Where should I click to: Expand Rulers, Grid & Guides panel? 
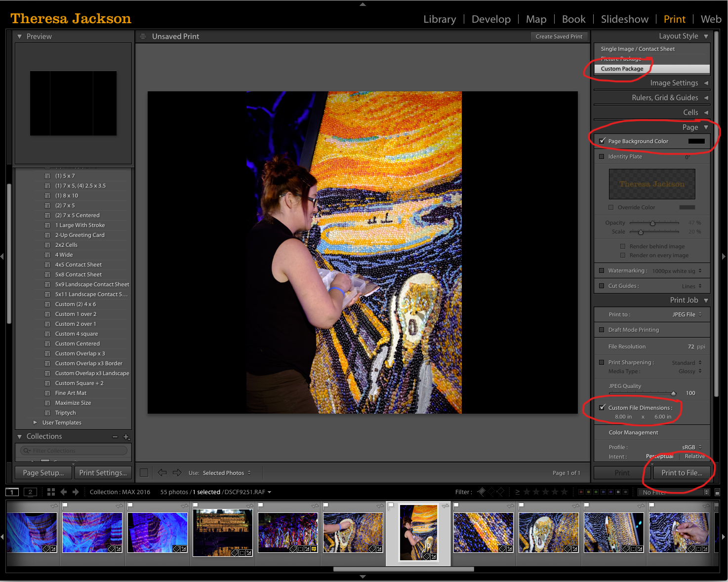(x=706, y=98)
